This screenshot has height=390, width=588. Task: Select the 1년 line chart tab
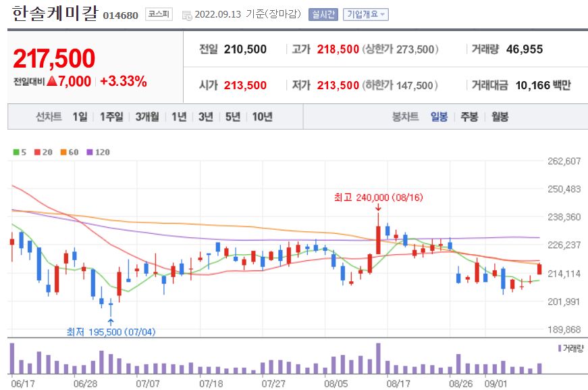[x=179, y=117]
